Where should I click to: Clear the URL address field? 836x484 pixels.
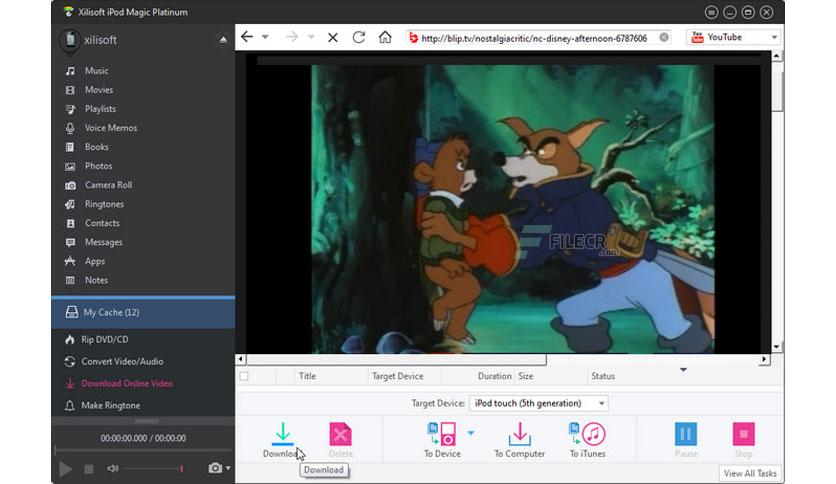664,37
